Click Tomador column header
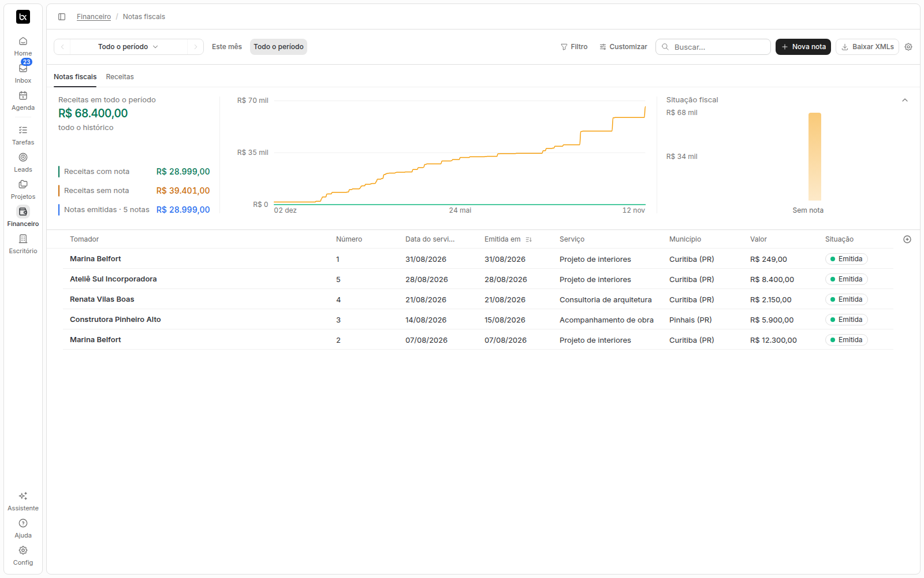 point(84,239)
